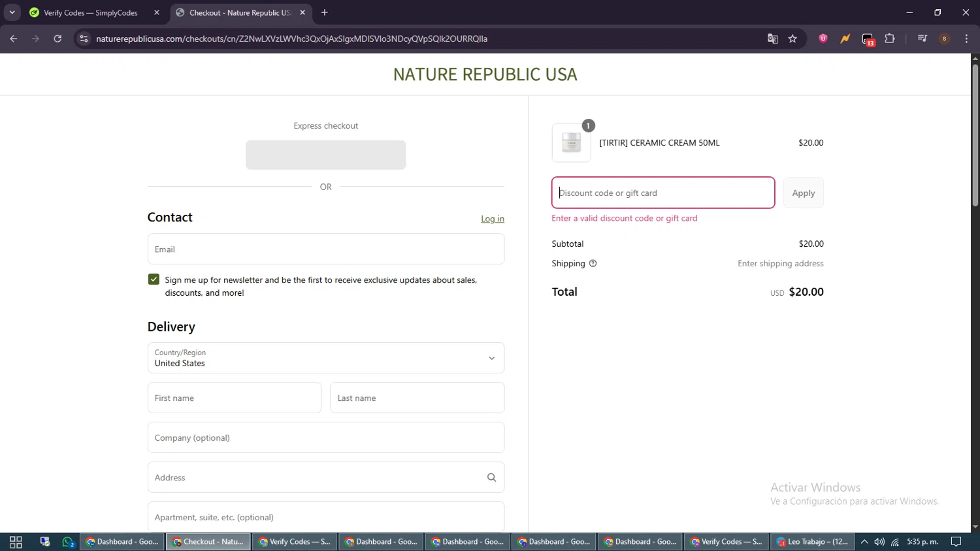Open the pink shield U extension

point(823,39)
